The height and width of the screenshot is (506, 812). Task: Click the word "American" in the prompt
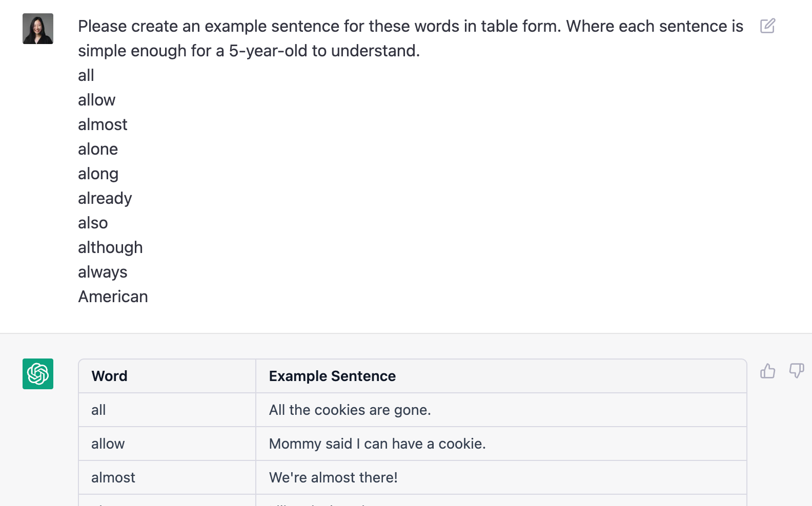coord(113,297)
